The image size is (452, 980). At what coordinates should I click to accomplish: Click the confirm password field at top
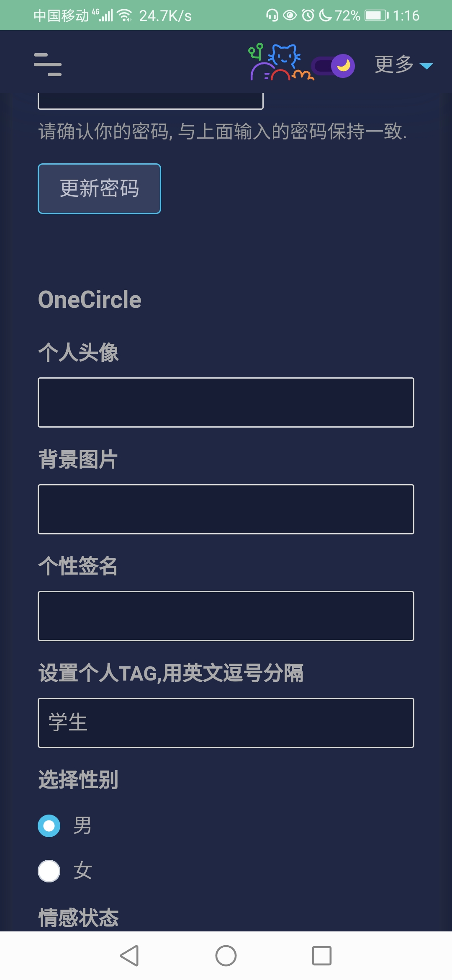click(151, 101)
